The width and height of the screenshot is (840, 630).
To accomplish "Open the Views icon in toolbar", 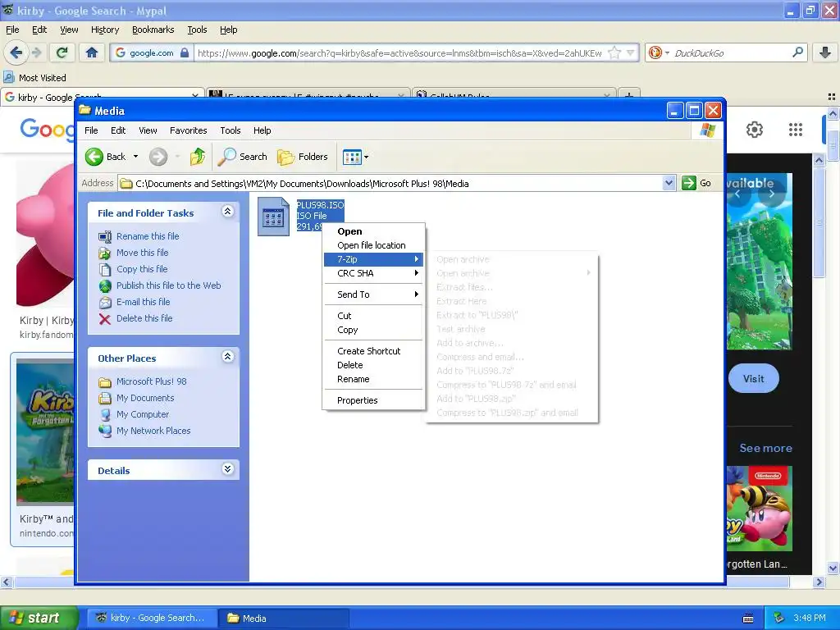I will click(352, 157).
